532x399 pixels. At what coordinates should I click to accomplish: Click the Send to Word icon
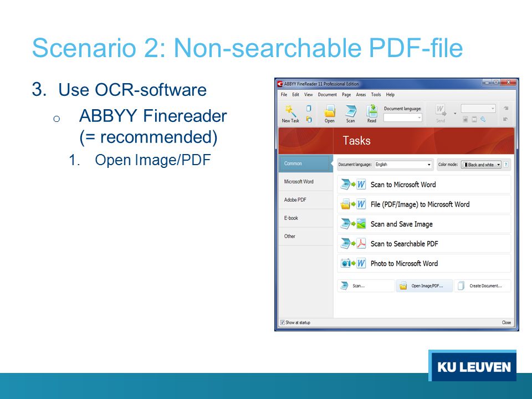point(441,110)
